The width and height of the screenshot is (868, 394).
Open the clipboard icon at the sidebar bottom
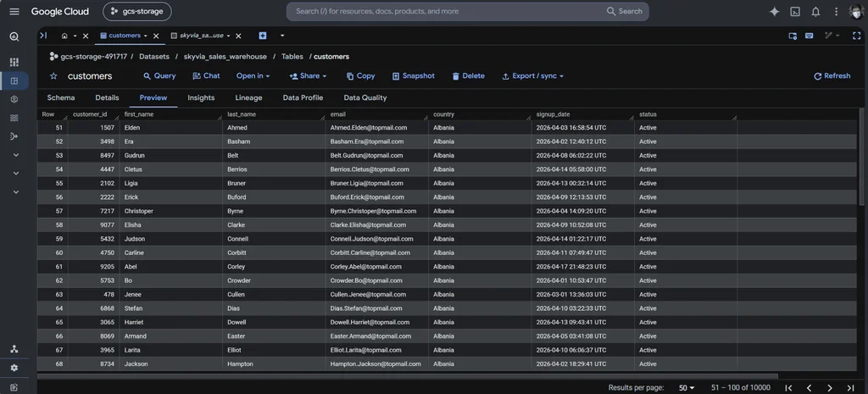14,387
